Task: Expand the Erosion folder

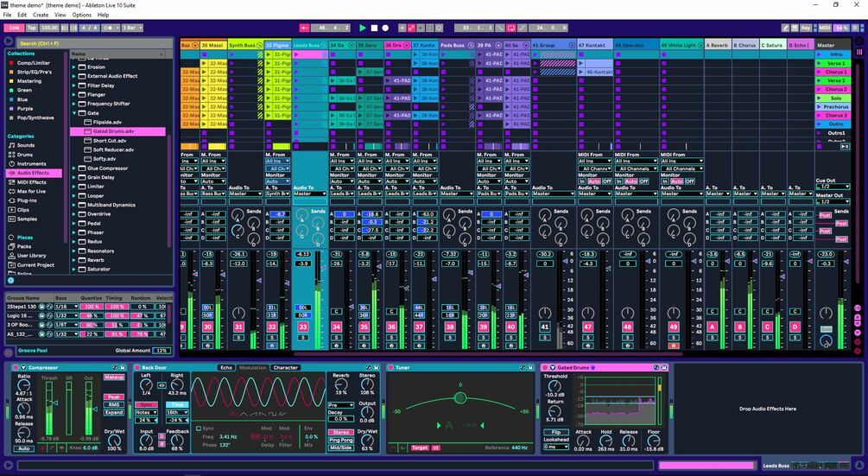Action: pyautogui.click(x=73, y=67)
